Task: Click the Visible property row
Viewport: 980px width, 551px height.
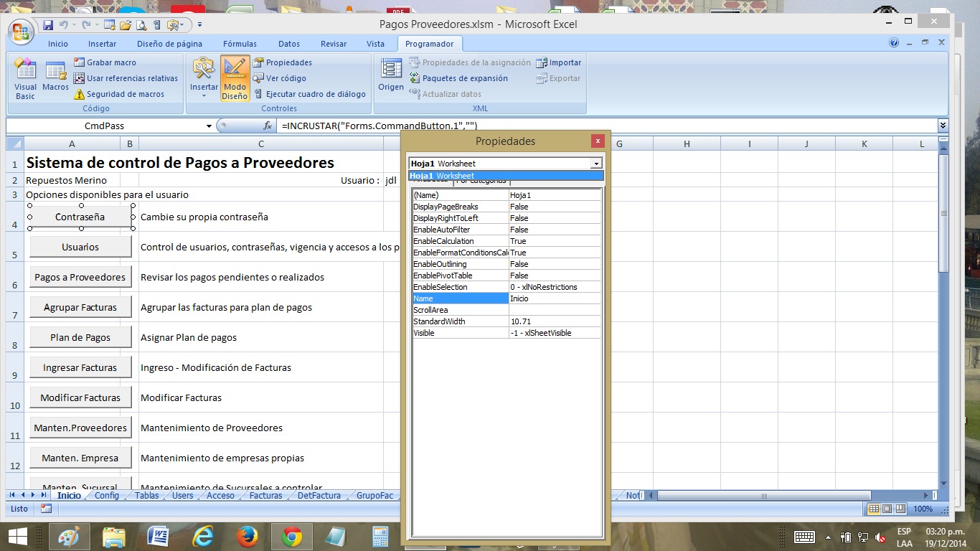Action: point(507,333)
